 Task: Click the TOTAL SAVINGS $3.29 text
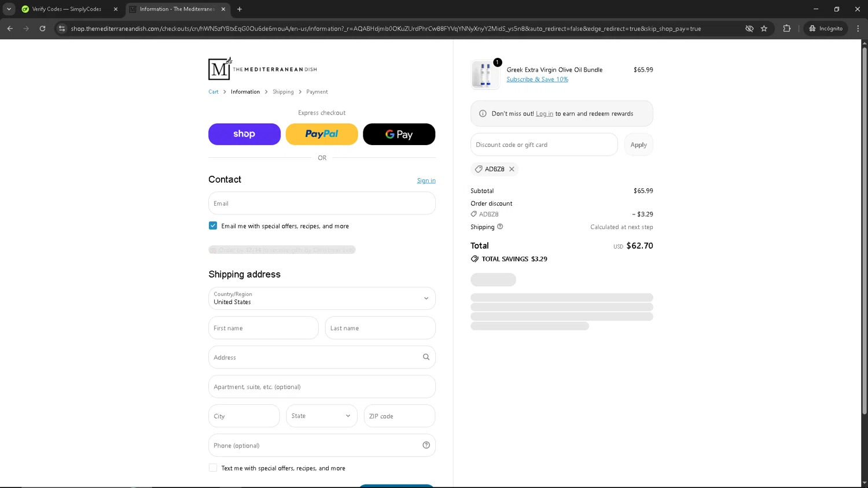coord(514,259)
